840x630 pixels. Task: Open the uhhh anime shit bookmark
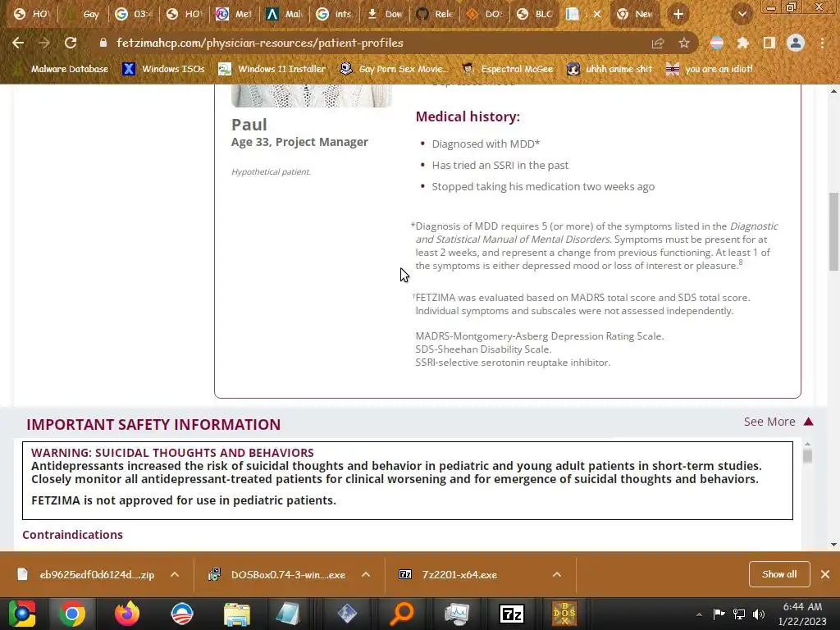(609, 69)
